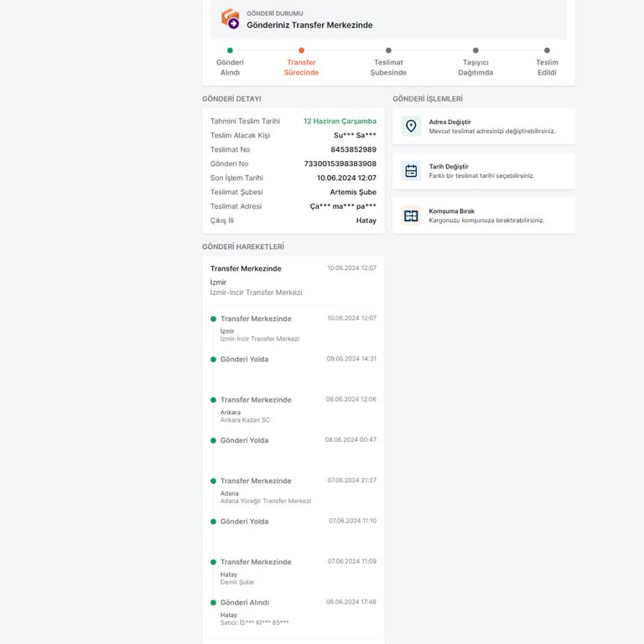Click the Komşuma Bırak icon
644x644 pixels.
pos(411,216)
